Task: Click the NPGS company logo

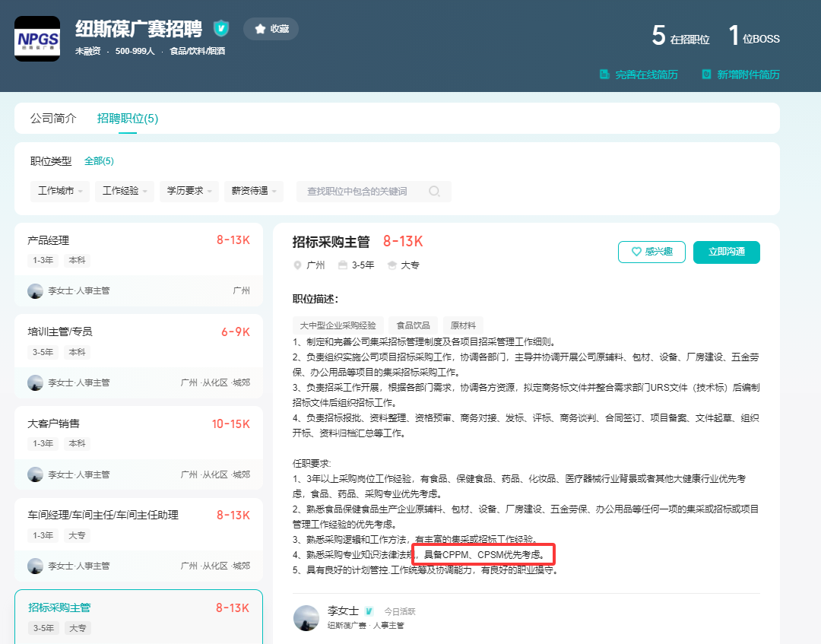Action: (36, 38)
